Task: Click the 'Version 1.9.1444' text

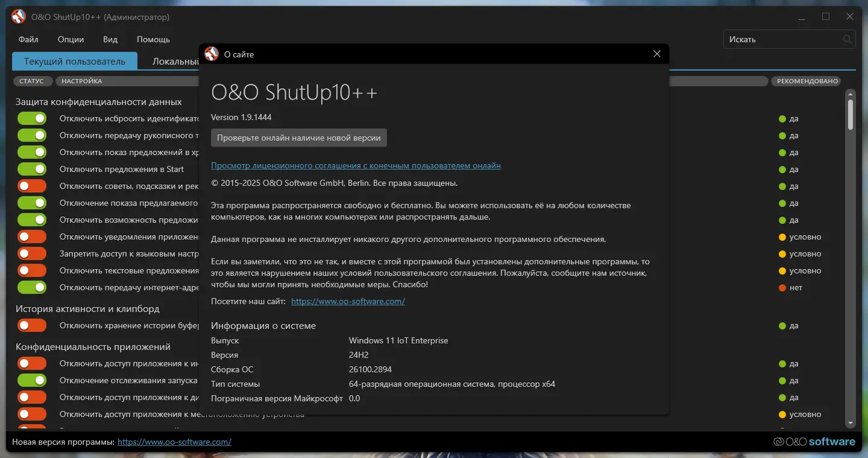Action: coord(241,117)
